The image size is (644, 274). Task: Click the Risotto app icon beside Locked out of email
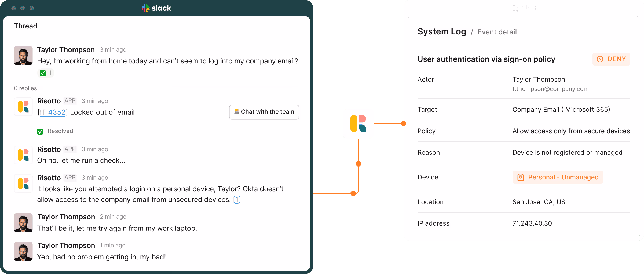tap(23, 107)
